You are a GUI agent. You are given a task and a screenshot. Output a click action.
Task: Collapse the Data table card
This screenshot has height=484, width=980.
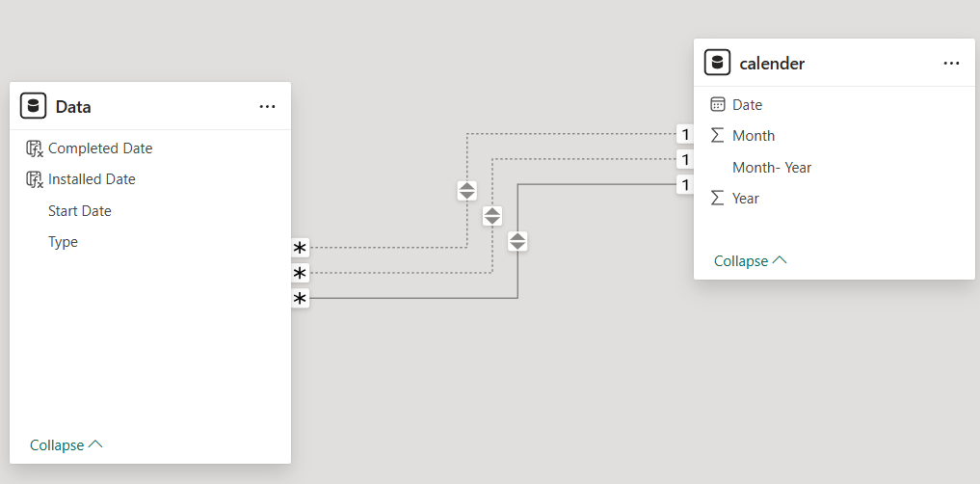tap(66, 444)
